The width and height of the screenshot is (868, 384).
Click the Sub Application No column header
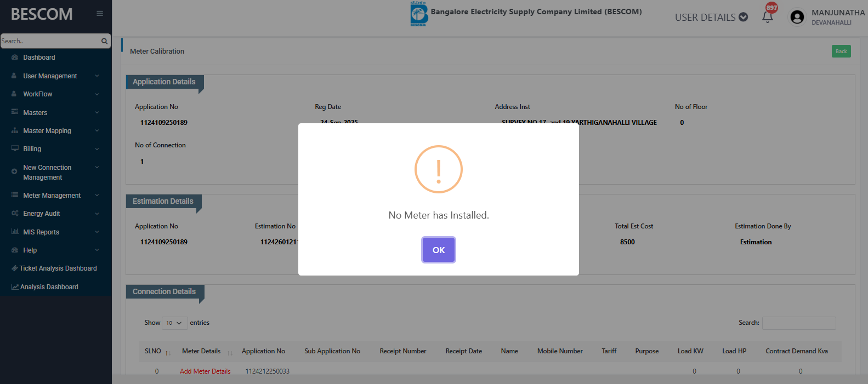tap(332, 351)
